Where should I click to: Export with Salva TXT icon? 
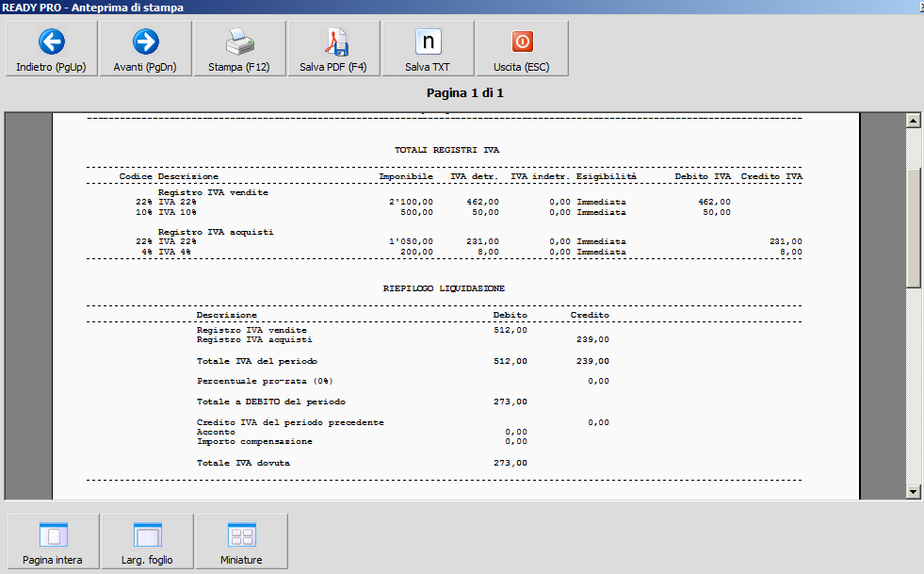[429, 49]
